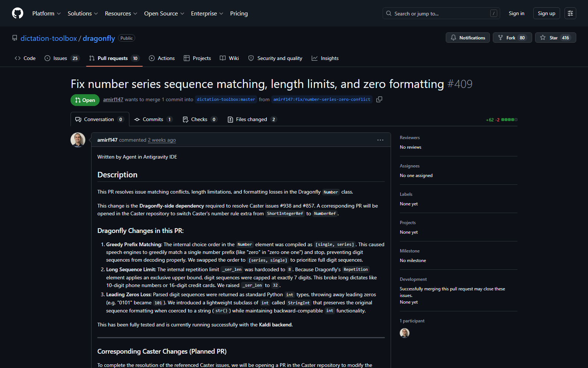The height and width of the screenshot is (368, 588).
Task: Click the StringInt inline code
Action: (299, 303)
